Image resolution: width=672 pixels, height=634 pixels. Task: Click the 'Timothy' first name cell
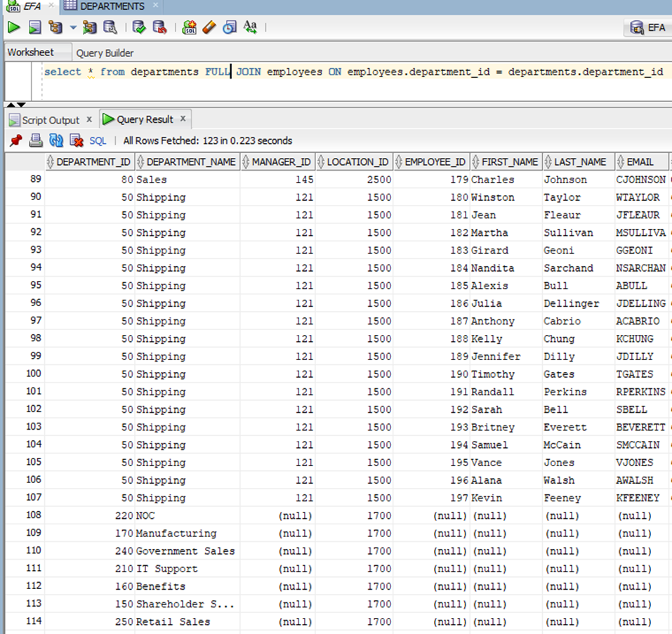506,374
